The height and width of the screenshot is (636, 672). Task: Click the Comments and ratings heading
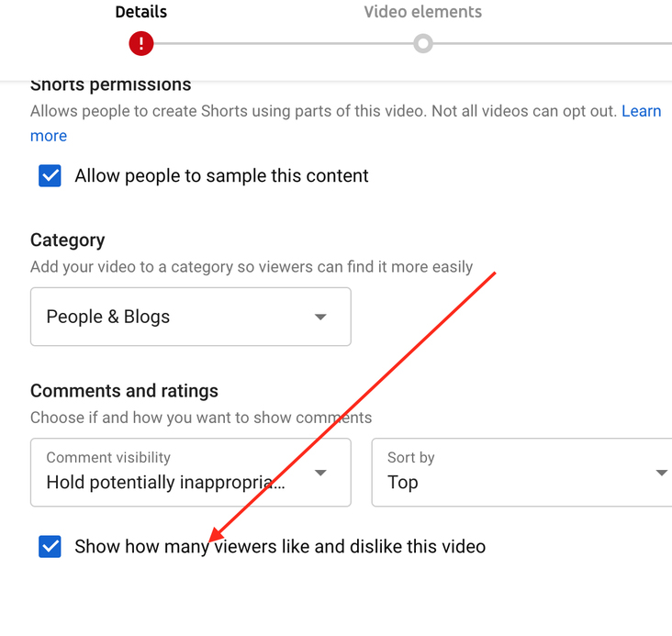pos(124,391)
